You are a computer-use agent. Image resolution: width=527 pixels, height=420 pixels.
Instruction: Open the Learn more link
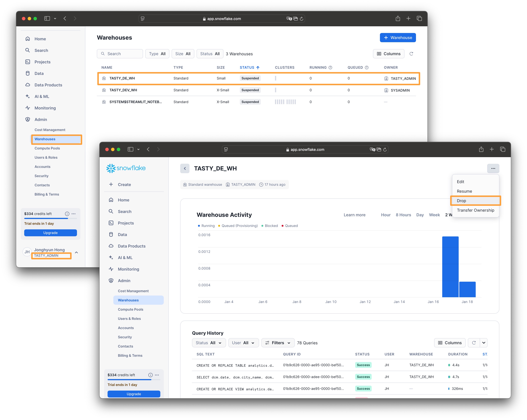[x=354, y=215]
